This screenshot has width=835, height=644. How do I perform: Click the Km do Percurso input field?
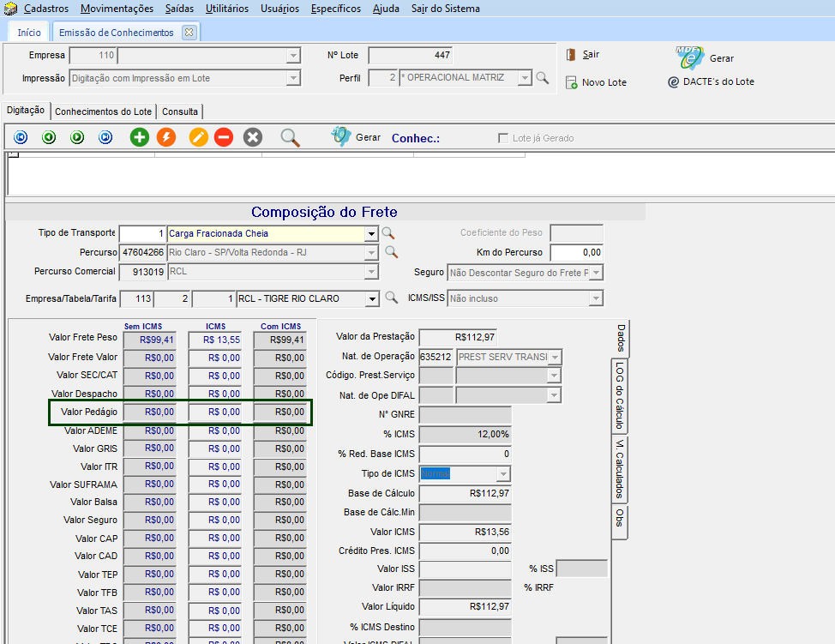576,253
